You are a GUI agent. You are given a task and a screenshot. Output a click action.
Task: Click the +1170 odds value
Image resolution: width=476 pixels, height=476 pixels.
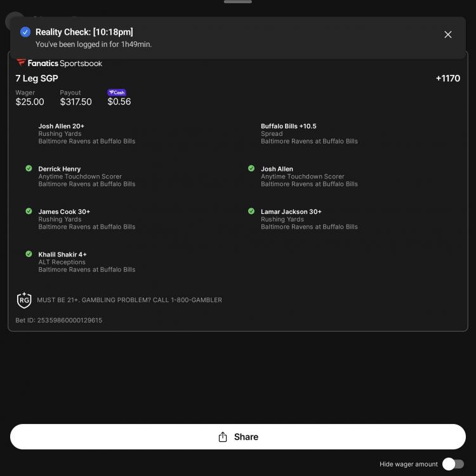pyautogui.click(x=447, y=79)
